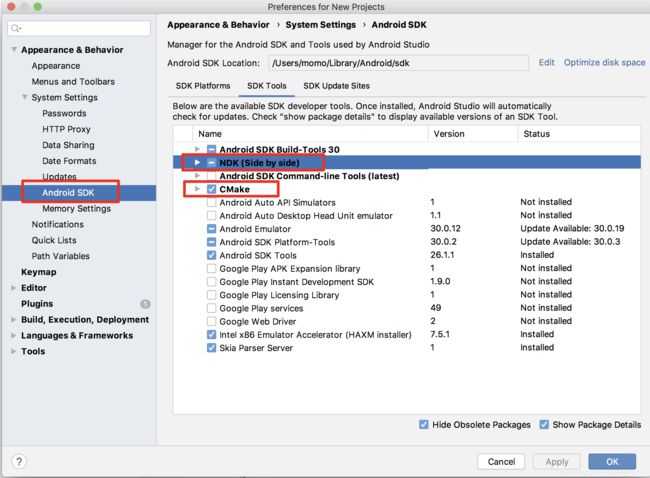650x478 pixels.
Task: Click the help question mark icon
Action: (19, 461)
